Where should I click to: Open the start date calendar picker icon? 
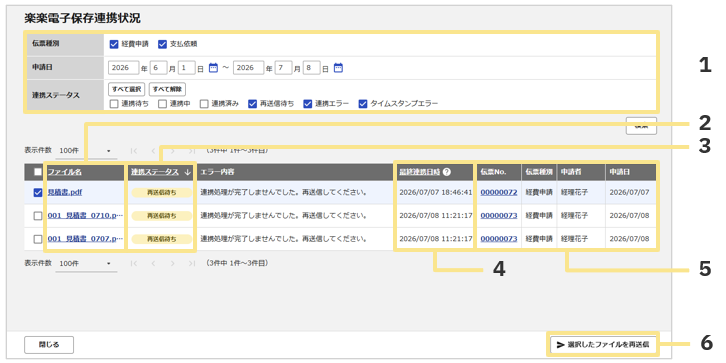tap(213, 68)
